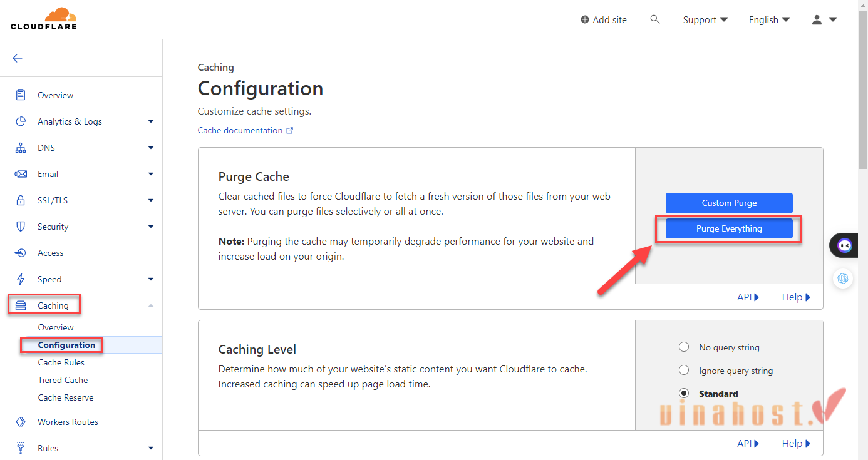The height and width of the screenshot is (460, 868).
Task: Select the Ignore query string option
Action: [x=684, y=371]
